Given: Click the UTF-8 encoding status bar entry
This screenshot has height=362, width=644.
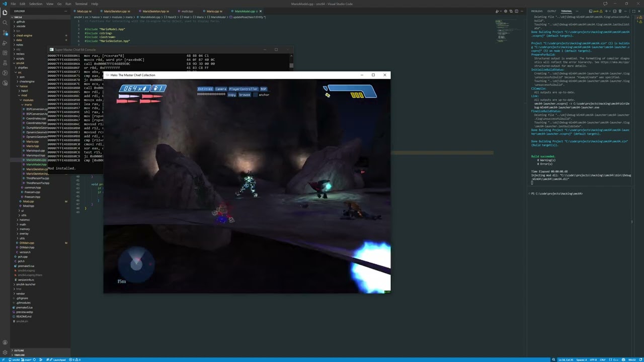Looking at the screenshot, I should pyautogui.click(x=593, y=359).
